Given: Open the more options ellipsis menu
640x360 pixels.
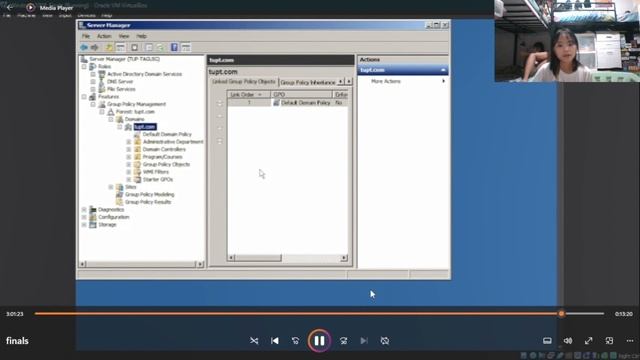Looking at the screenshot, I should [x=630, y=340].
